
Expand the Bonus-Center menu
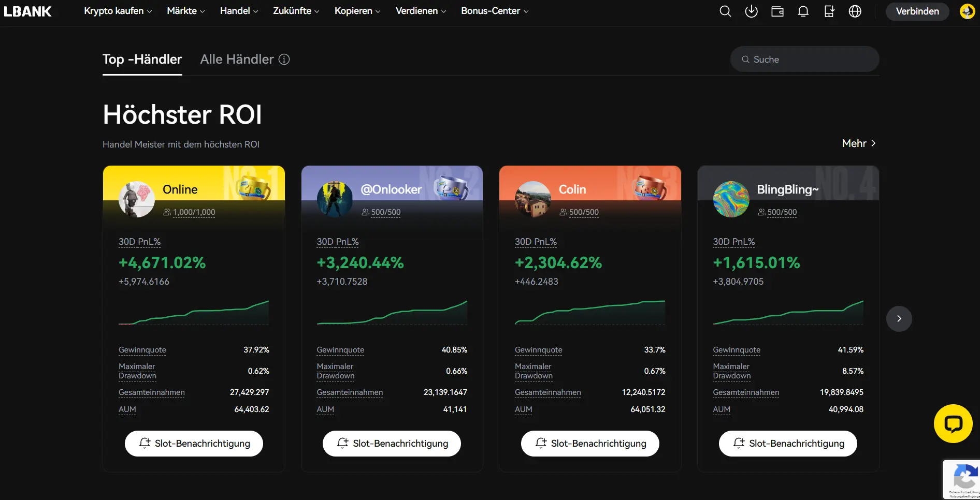(x=495, y=11)
